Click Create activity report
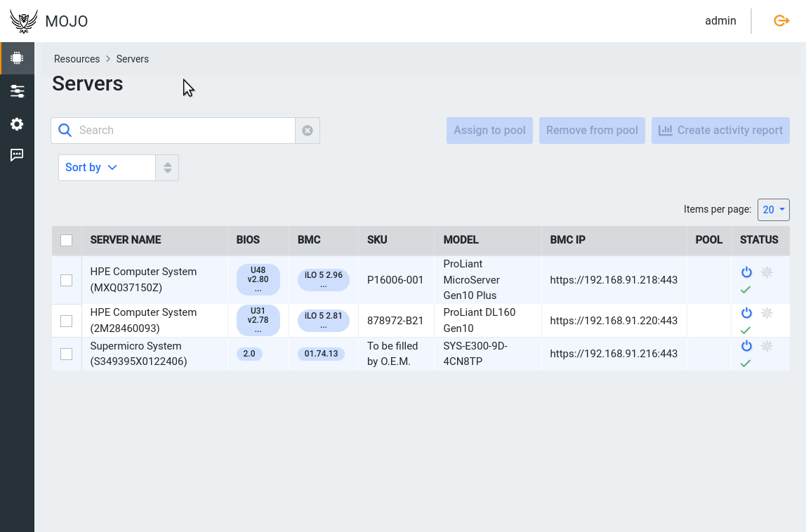Image resolution: width=806 pixels, height=532 pixels. (720, 130)
